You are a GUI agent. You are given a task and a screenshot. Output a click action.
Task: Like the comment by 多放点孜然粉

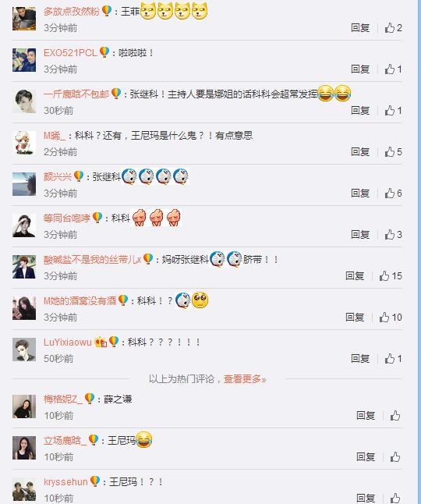[394, 28]
